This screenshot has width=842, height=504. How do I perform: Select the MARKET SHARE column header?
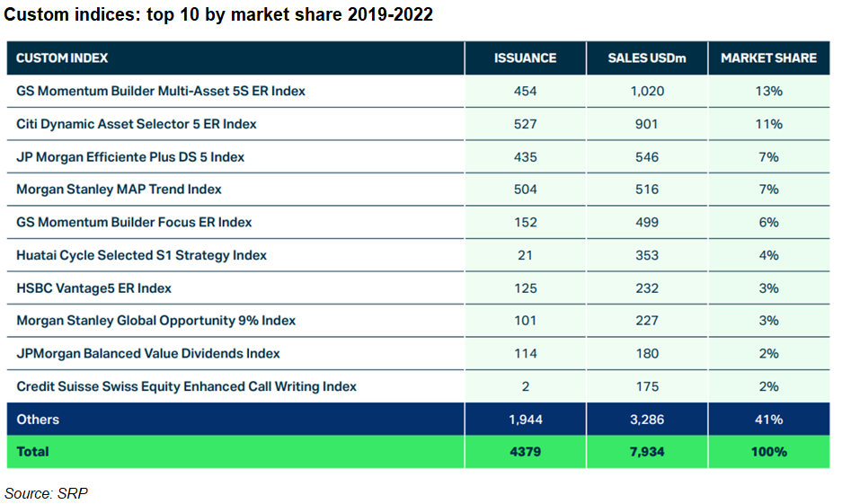[768, 58]
